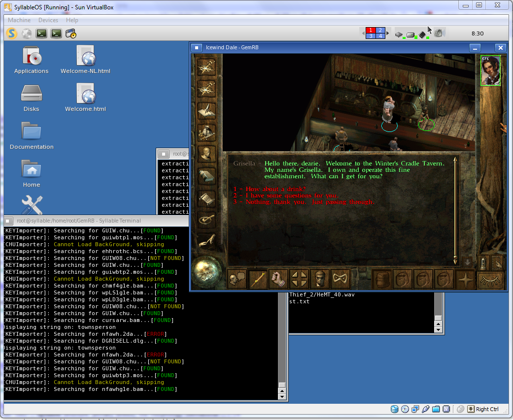Viewport: 513px width, 420px height.
Task: Click the disk drive monitor icon in dock
Action: [x=411, y=34]
